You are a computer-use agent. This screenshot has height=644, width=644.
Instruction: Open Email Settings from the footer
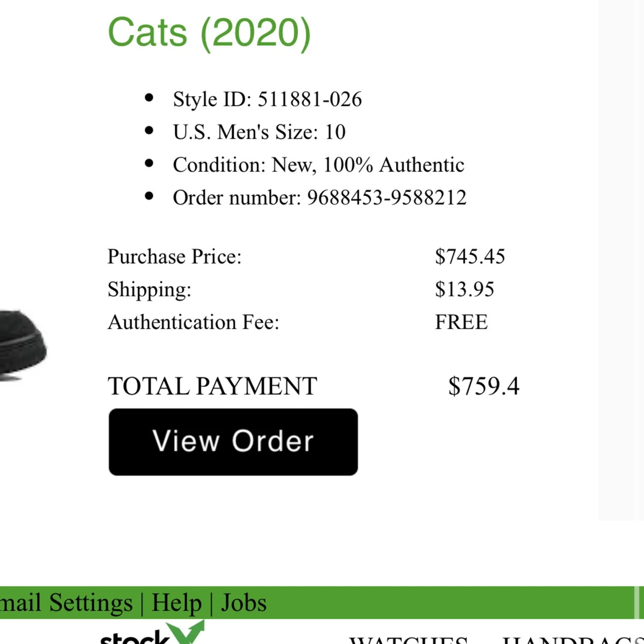click(66, 603)
